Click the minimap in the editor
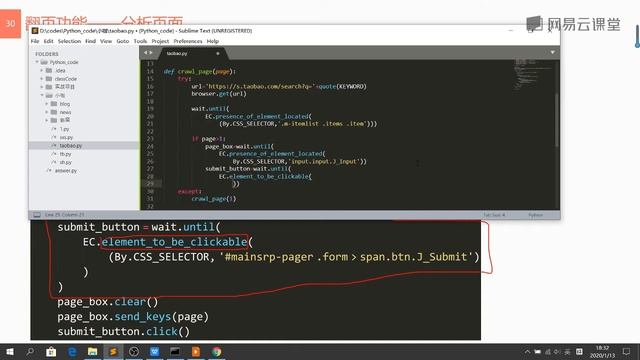The width and height of the screenshot is (640, 360). click(533, 76)
